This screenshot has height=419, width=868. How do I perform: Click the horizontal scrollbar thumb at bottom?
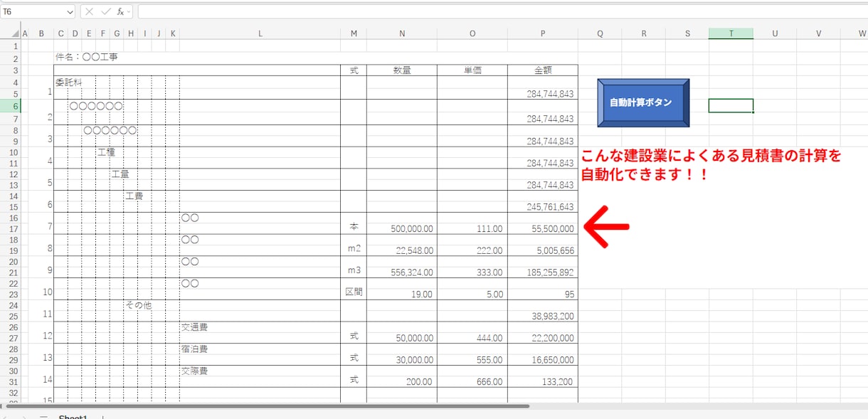pos(268,406)
